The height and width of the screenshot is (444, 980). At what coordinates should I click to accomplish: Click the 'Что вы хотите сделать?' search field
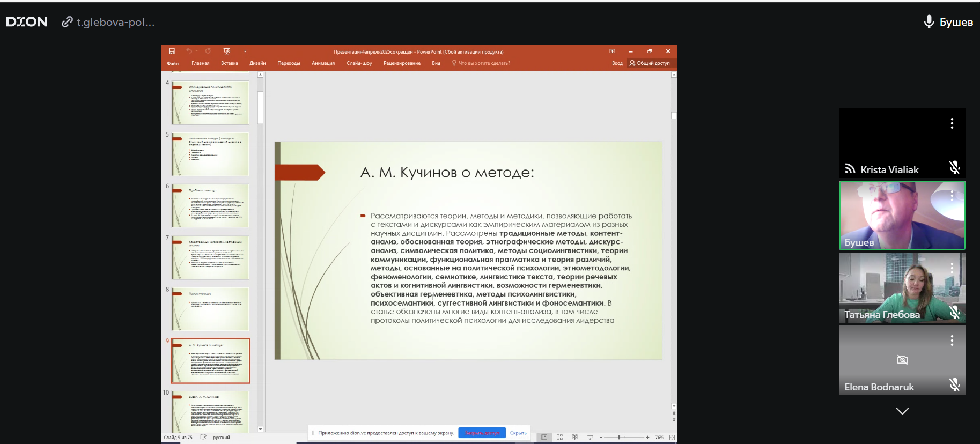(x=481, y=63)
